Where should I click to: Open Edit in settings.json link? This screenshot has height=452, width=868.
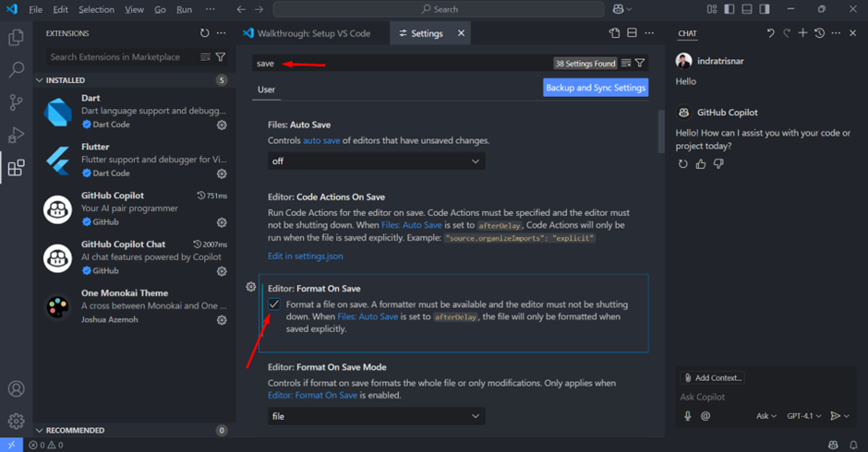point(306,256)
